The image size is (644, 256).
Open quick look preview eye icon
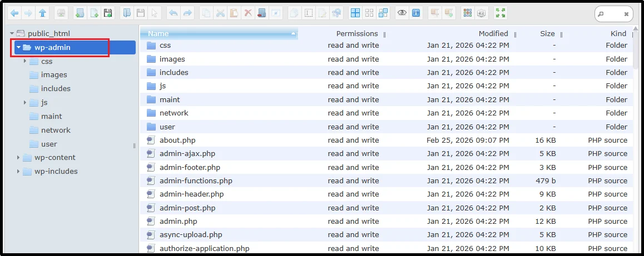(x=402, y=13)
